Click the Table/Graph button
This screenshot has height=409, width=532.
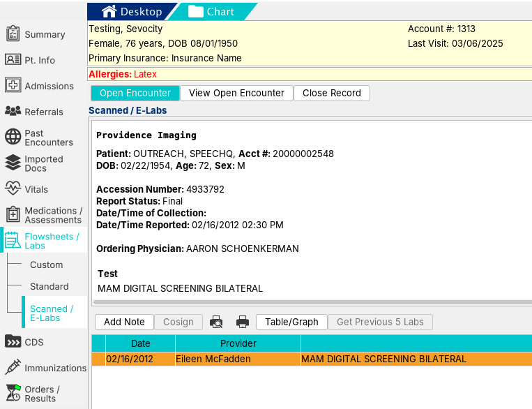(x=291, y=322)
